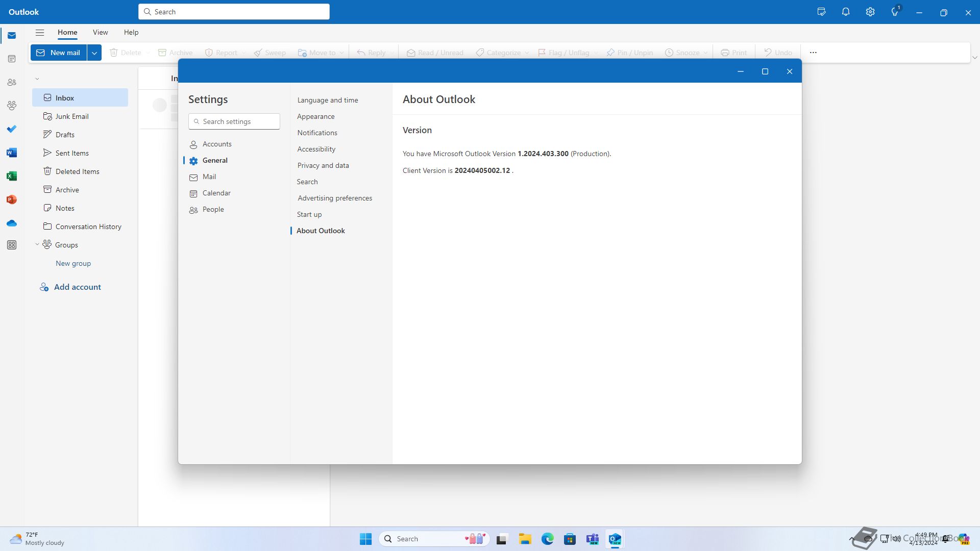This screenshot has height=551, width=980.
Task: Launch Word from the left app rail
Action: [12, 153]
